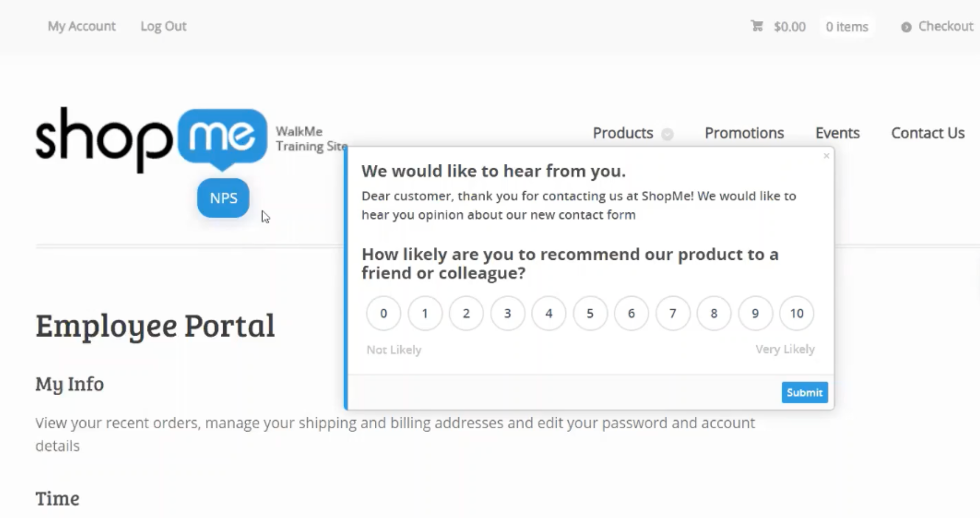Select rating 5 in the survey

590,314
